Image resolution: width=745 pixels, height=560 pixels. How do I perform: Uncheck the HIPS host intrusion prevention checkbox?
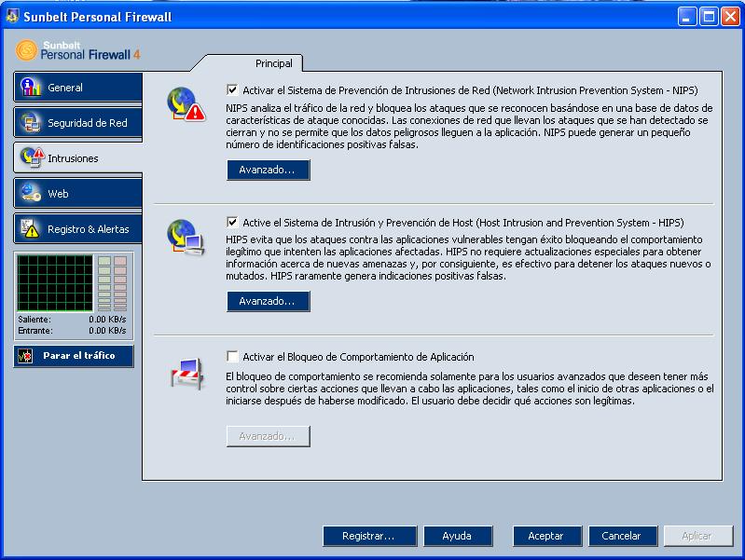coord(232,222)
